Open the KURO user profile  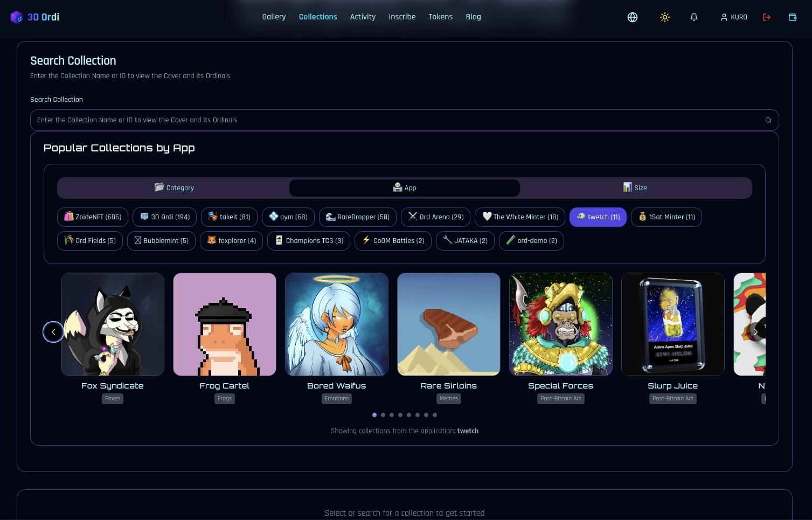tap(734, 17)
